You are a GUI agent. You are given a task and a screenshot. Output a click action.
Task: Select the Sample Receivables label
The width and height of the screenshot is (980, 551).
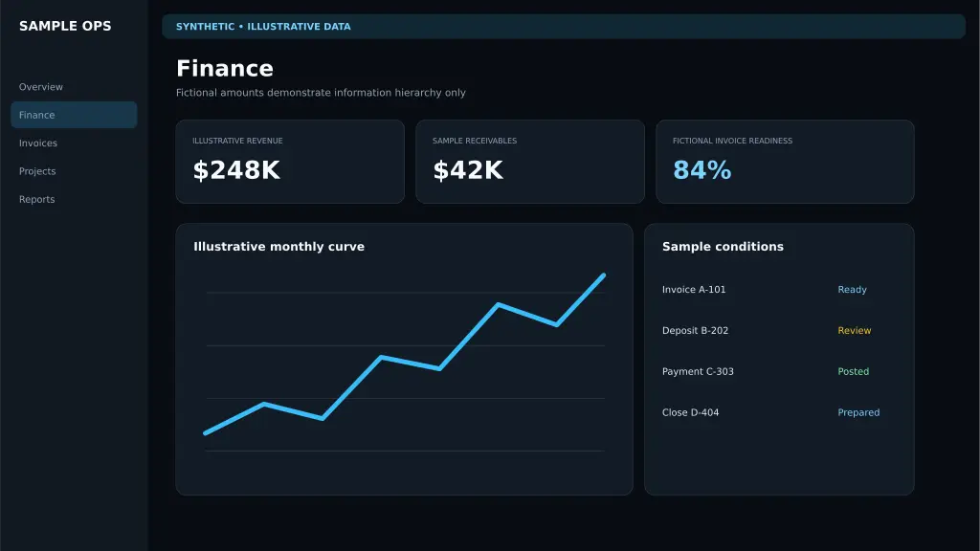pos(475,141)
